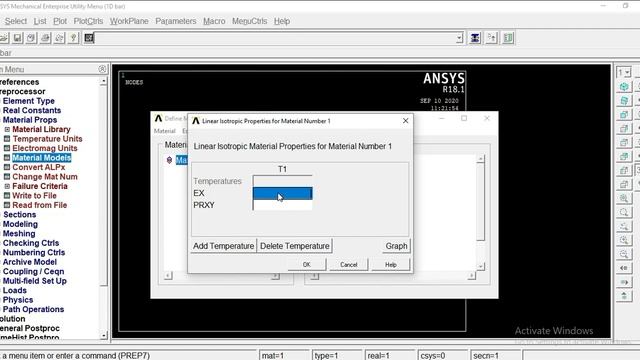Collapse the Main Menu panel icon
The image size is (640, 360).
[102, 69]
